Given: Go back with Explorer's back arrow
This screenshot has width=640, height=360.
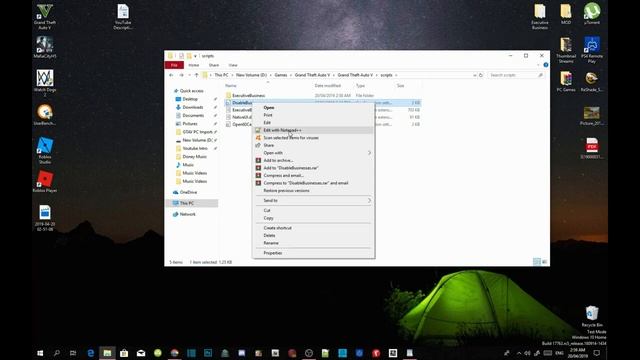Looking at the screenshot, I should click(171, 75).
